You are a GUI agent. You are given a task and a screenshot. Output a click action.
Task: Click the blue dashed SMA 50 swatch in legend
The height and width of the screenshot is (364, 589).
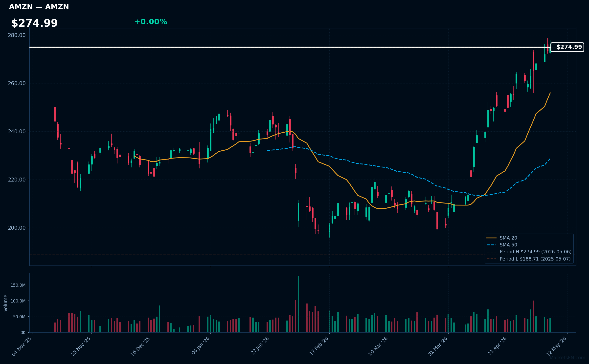point(492,245)
